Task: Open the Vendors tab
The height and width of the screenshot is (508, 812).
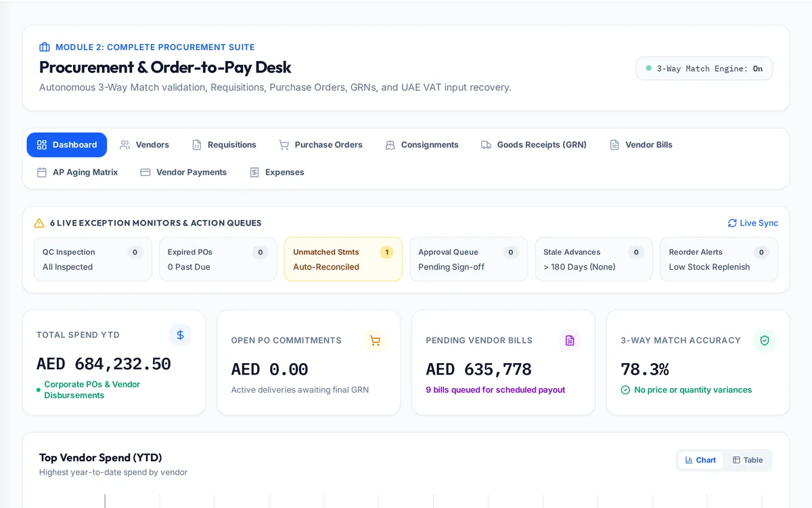Action: click(x=144, y=145)
